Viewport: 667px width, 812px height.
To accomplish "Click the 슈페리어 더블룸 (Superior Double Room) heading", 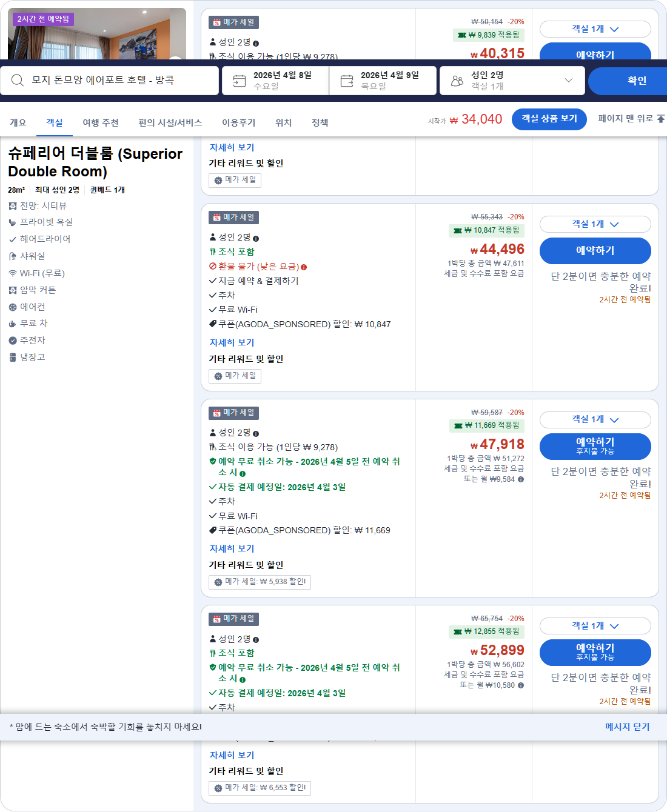I will tap(95, 162).
